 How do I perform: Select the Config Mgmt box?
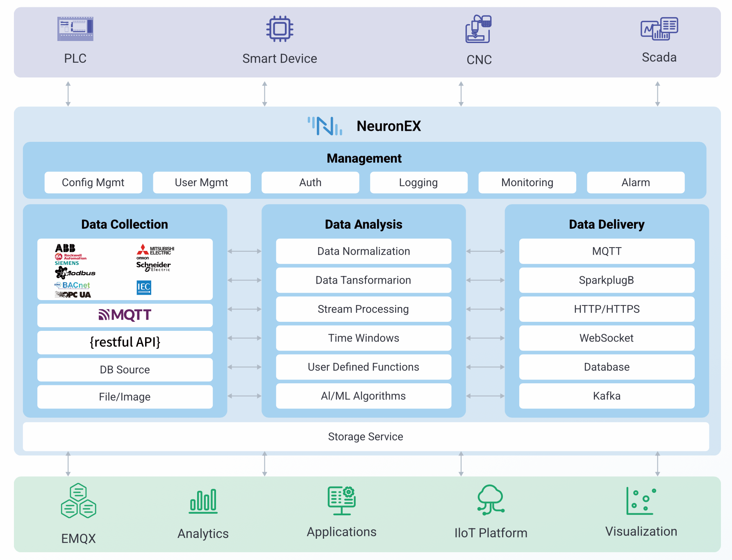[x=93, y=182]
